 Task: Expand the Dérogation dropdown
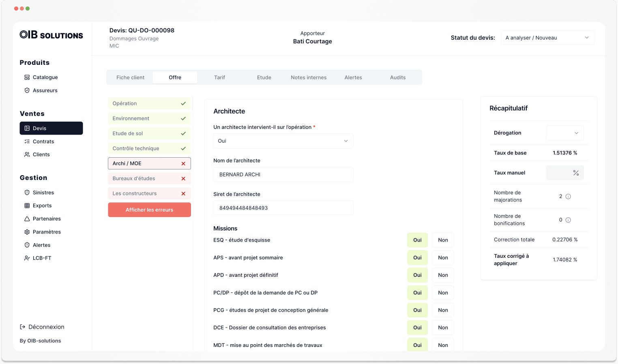[x=565, y=133]
